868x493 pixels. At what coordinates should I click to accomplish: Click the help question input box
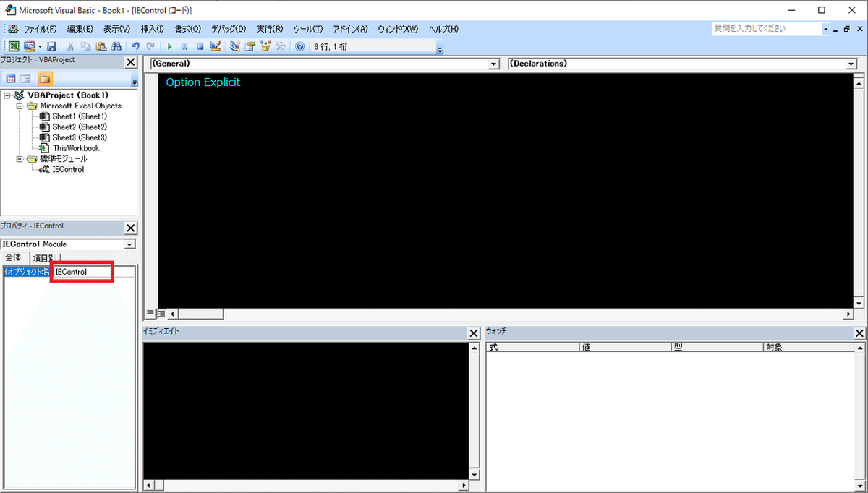tap(766, 29)
